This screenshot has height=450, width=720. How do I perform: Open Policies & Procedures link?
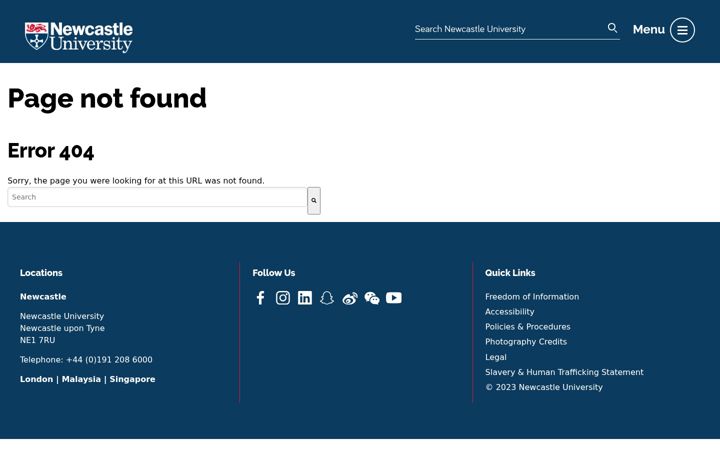point(528,327)
